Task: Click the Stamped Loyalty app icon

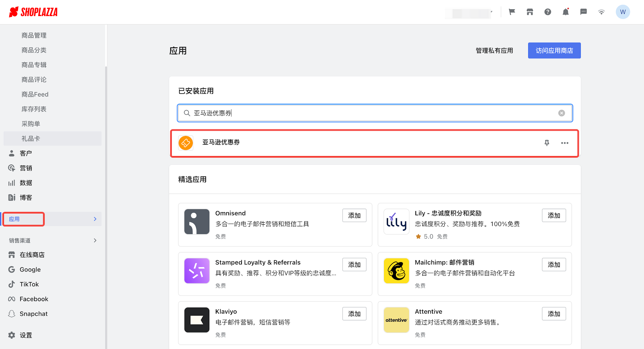Action: [197, 271]
